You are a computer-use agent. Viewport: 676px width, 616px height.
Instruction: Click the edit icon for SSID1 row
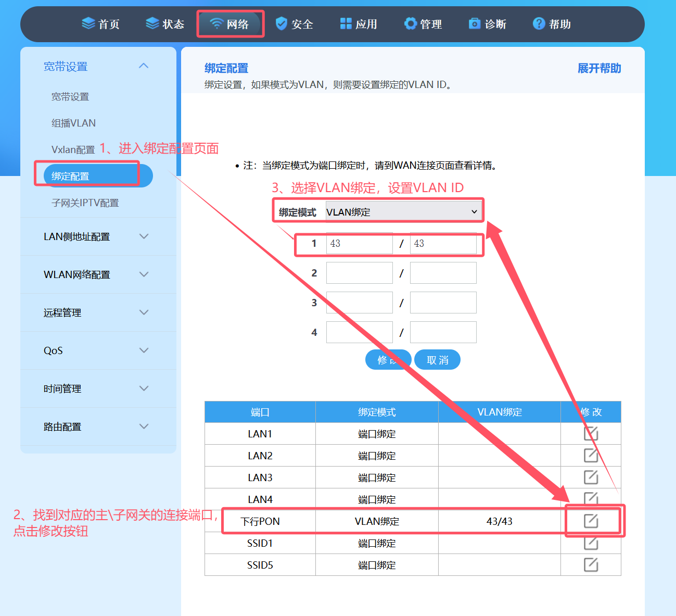(x=591, y=543)
